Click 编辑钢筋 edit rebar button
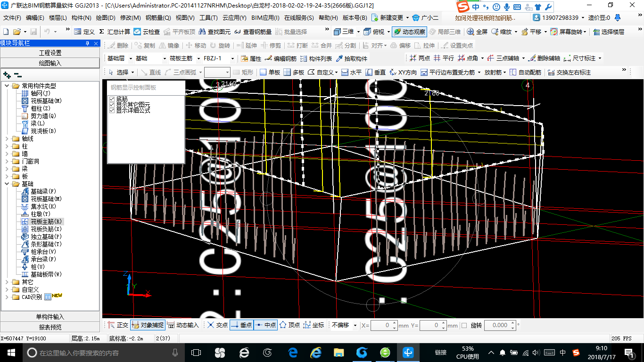Image resolution: width=644 pixels, height=362 pixels. pos(281,59)
